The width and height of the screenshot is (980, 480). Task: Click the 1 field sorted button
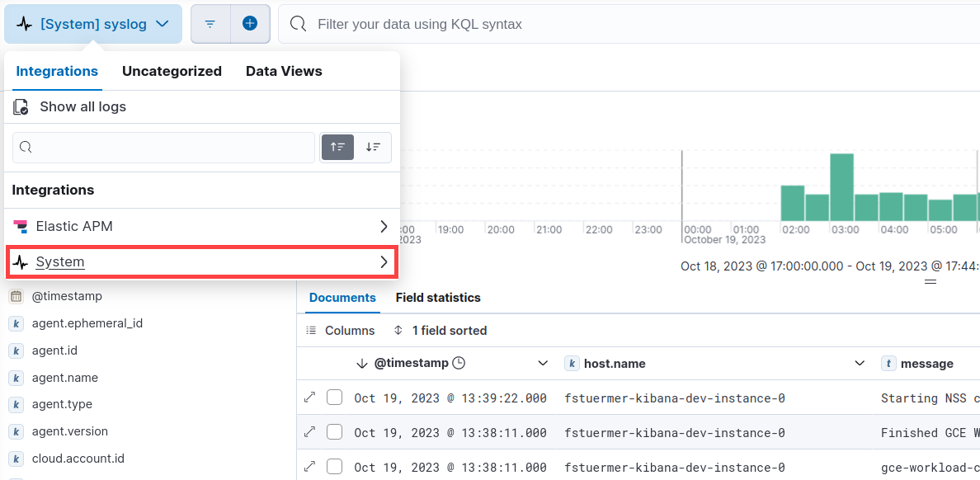pyautogui.click(x=441, y=331)
